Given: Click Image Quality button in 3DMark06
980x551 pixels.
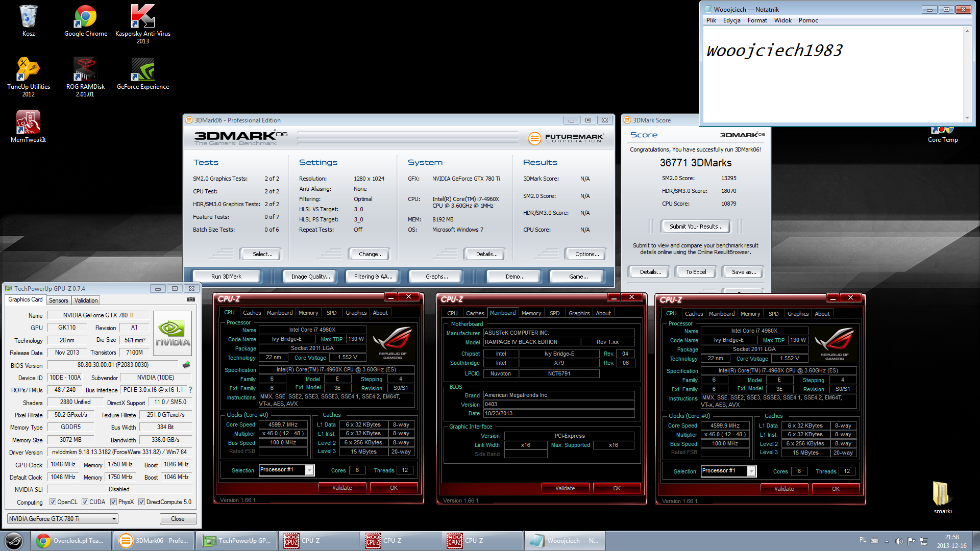Looking at the screenshot, I should coord(310,277).
